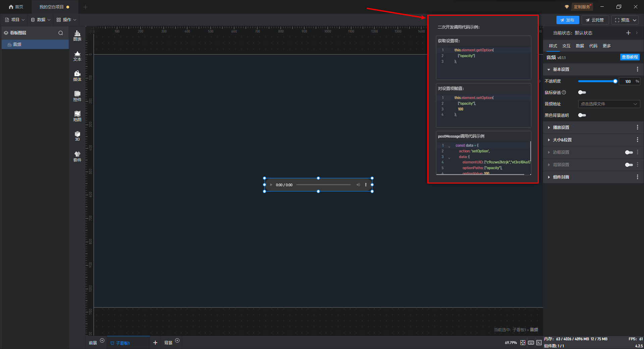Open the 图表 (chart) component panel

pyautogui.click(x=77, y=36)
